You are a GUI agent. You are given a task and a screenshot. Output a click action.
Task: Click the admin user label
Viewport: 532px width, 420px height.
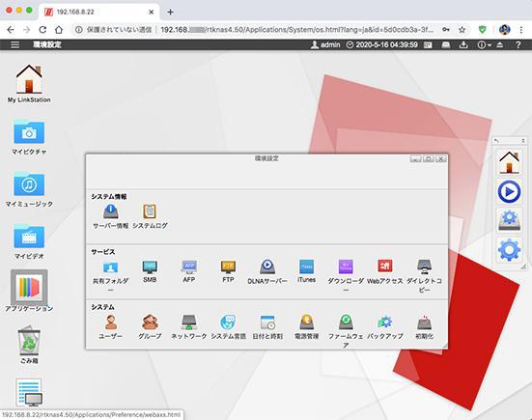pyautogui.click(x=325, y=44)
